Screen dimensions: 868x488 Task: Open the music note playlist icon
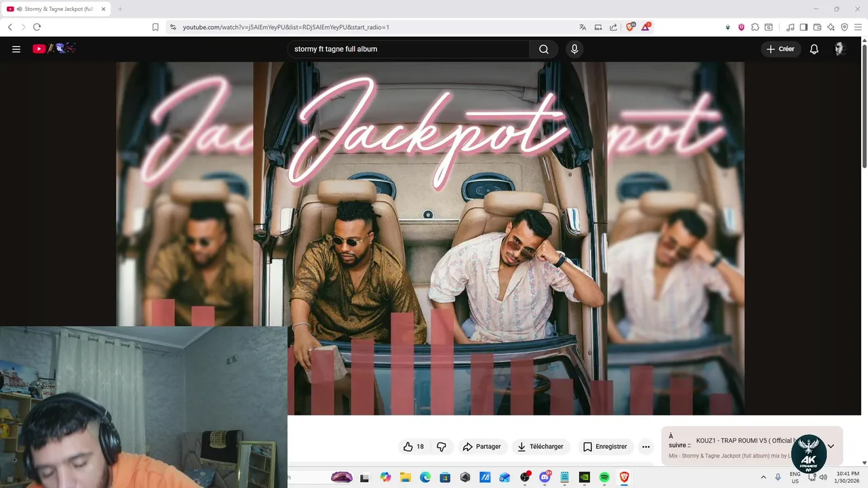(790, 27)
